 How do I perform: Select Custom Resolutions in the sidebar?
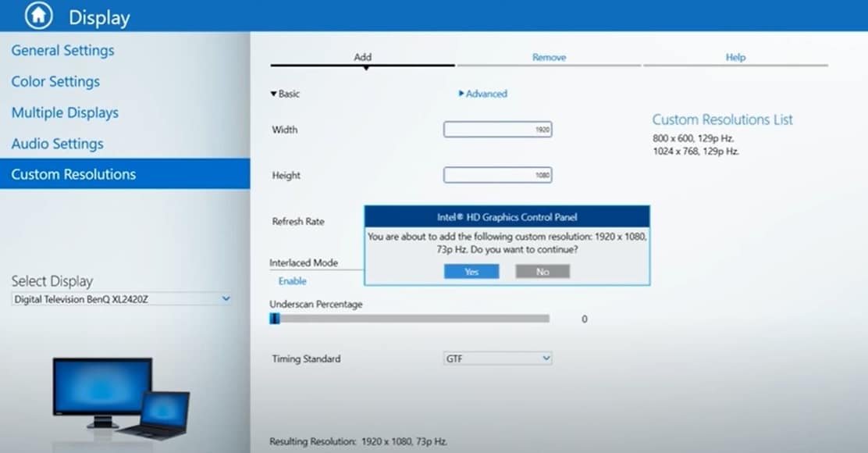click(x=125, y=174)
